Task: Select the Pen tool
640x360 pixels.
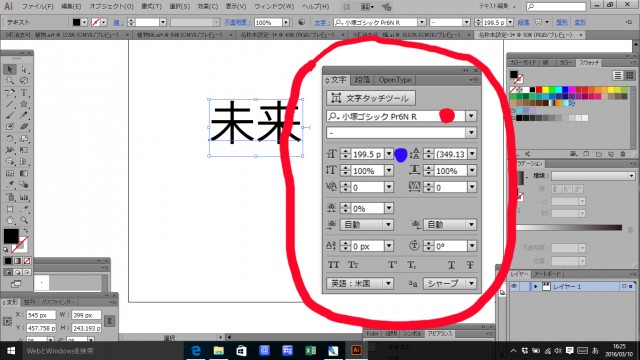Action: point(10,93)
